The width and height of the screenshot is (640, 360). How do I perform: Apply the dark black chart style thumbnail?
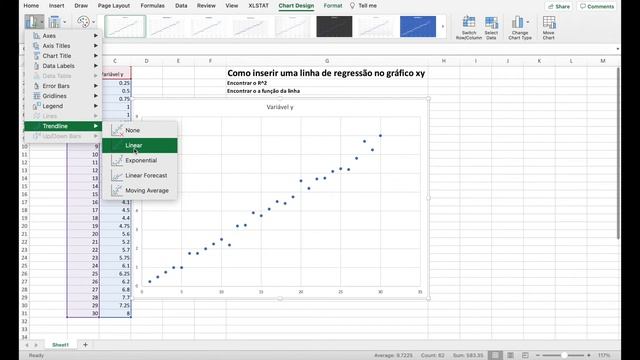pos(334,27)
